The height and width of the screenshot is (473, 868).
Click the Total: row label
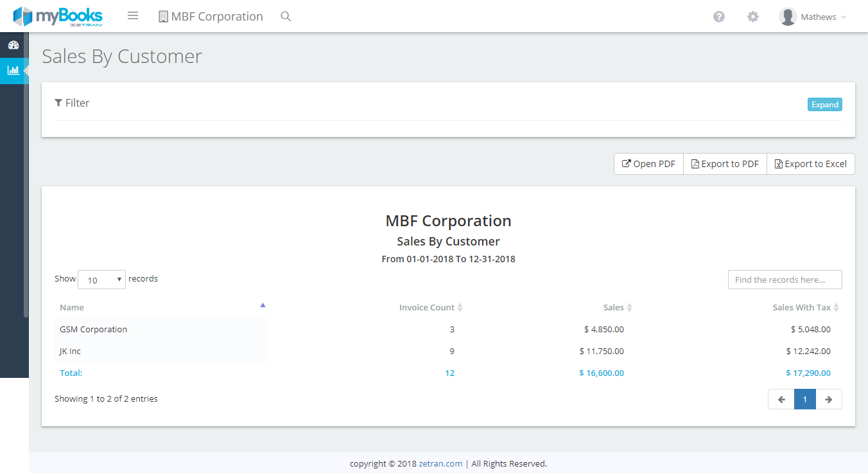[71, 373]
